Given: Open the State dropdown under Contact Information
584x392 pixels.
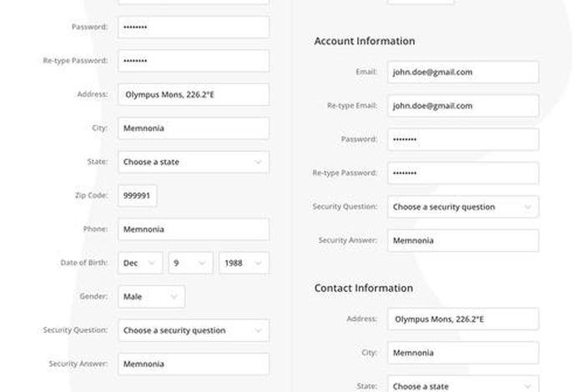Looking at the screenshot, I should tap(463, 384).
